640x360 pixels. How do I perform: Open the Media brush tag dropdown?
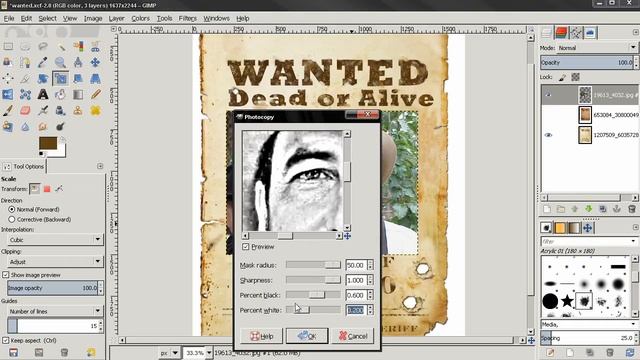pyautogui.click(x=589, y=324)
